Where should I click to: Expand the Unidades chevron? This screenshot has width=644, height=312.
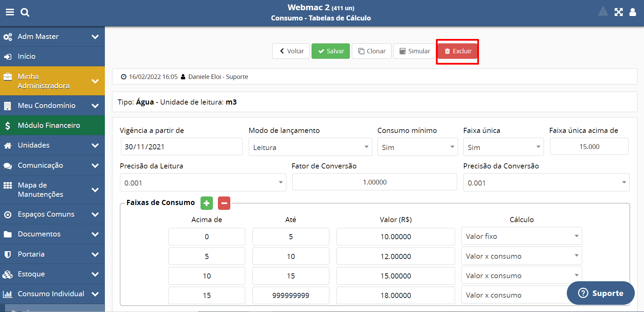point(95,145)
